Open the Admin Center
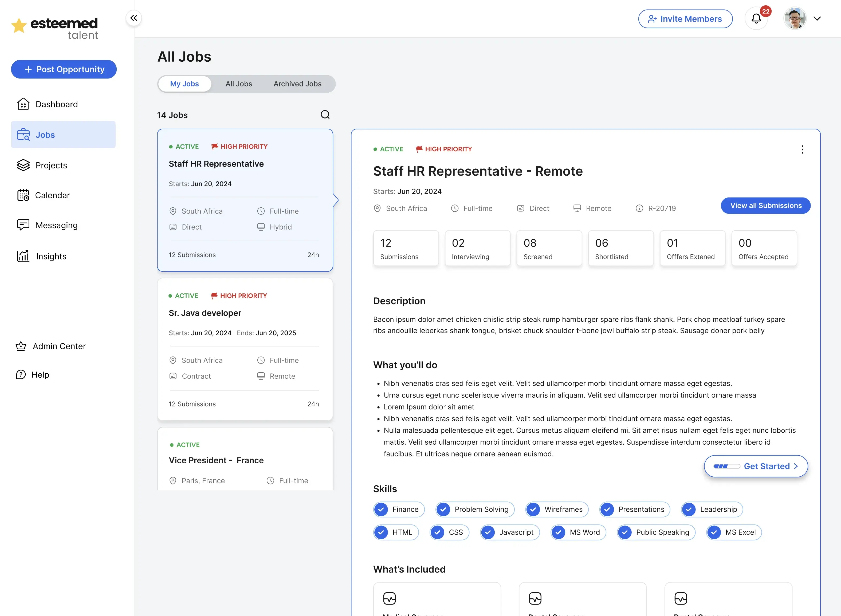The image size is (841, 616). coord(59,346)
